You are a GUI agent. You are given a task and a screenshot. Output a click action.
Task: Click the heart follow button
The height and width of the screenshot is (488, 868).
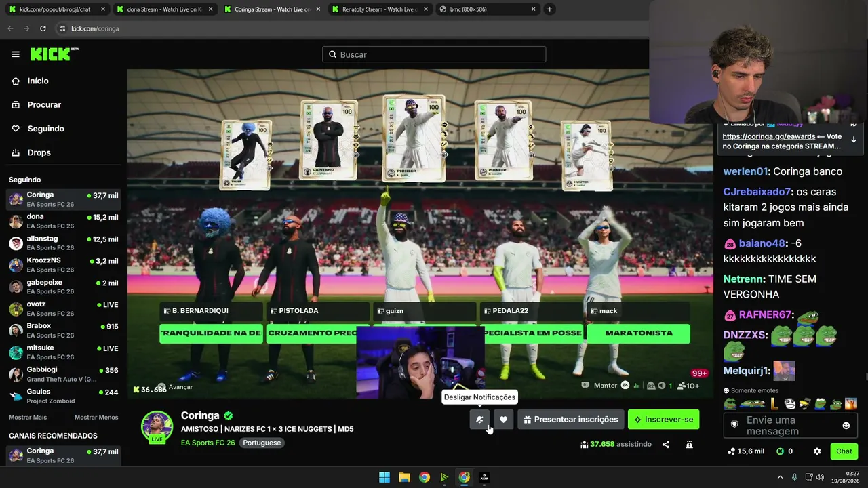[503, 420]
